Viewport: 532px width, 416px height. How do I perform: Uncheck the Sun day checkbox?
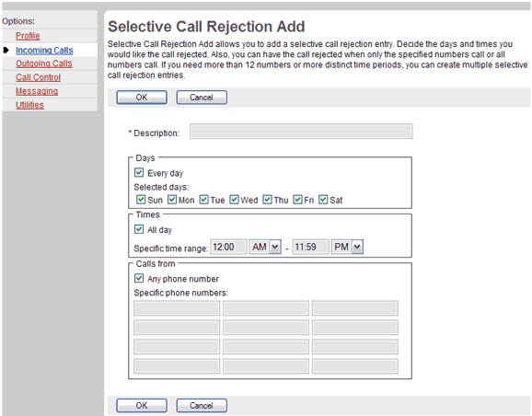point(141,199)
